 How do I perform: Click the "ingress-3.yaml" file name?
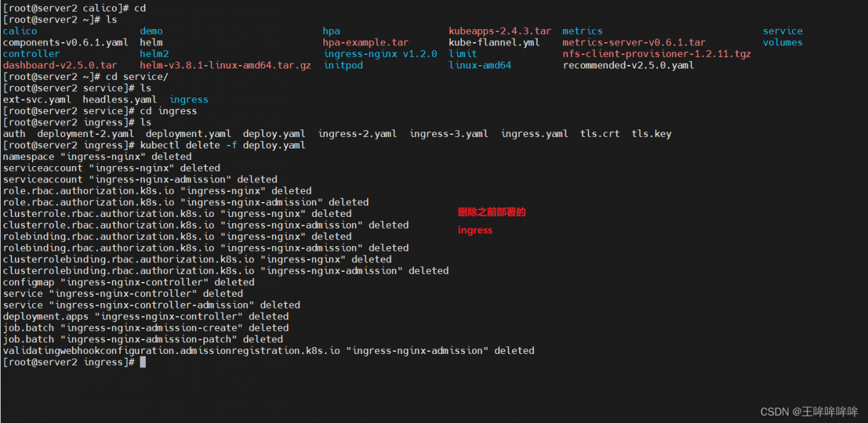pos(448,134)
